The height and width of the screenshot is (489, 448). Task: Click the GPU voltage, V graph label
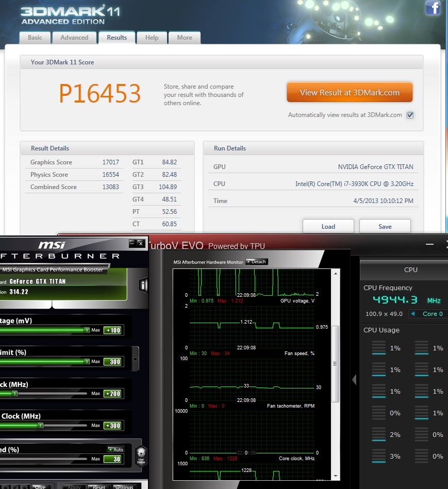tap(297, 300)
